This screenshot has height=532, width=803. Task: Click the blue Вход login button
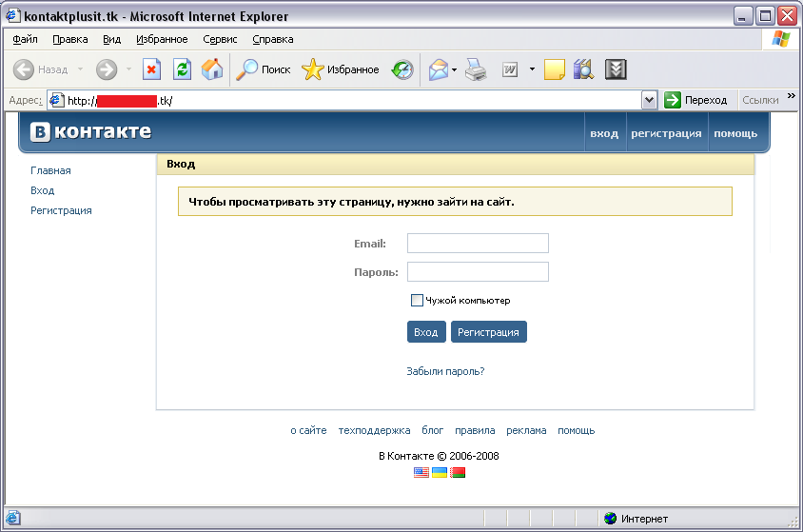tap(426, 332)
